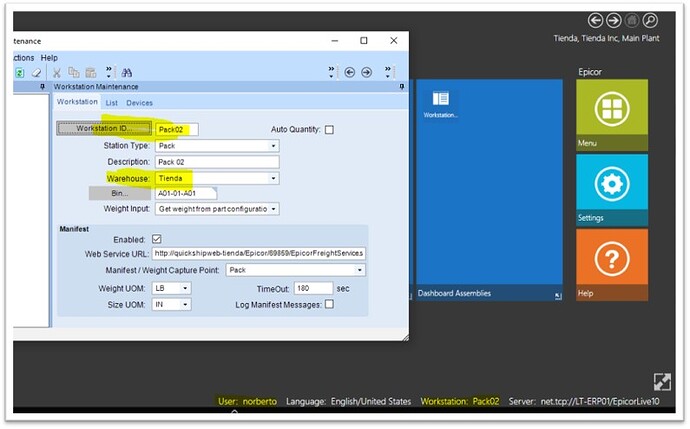Click the next record arrow in toolbar

[367, 72]
